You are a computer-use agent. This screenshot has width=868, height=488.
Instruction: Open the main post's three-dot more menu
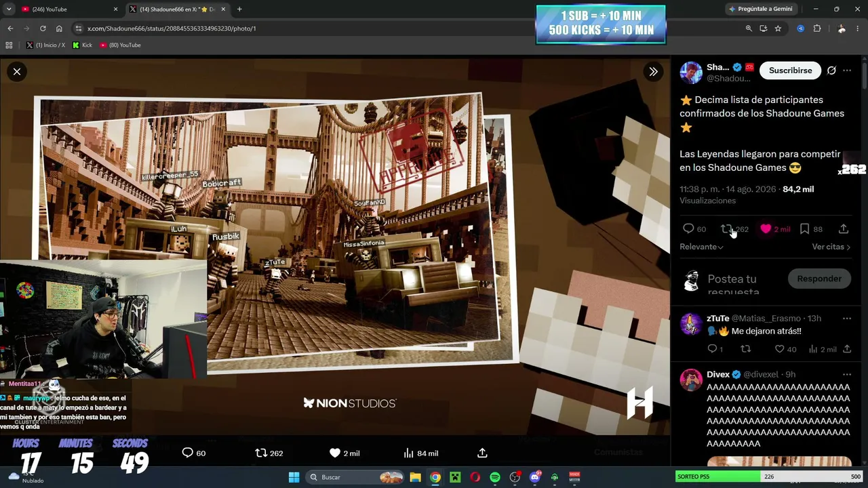tap(847, 70)
